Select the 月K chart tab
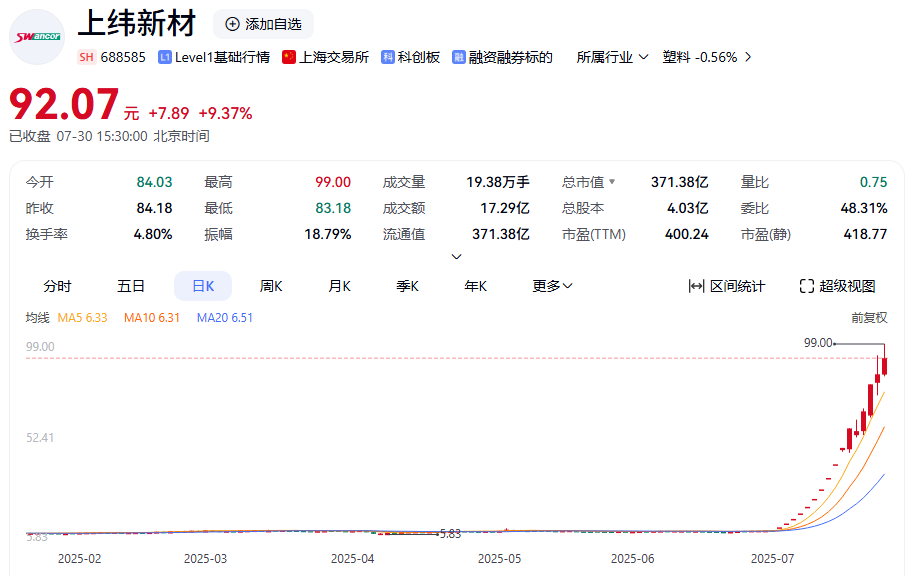This screenshot has height=576, width=912. pyautogui.click(x=339, y=286)
